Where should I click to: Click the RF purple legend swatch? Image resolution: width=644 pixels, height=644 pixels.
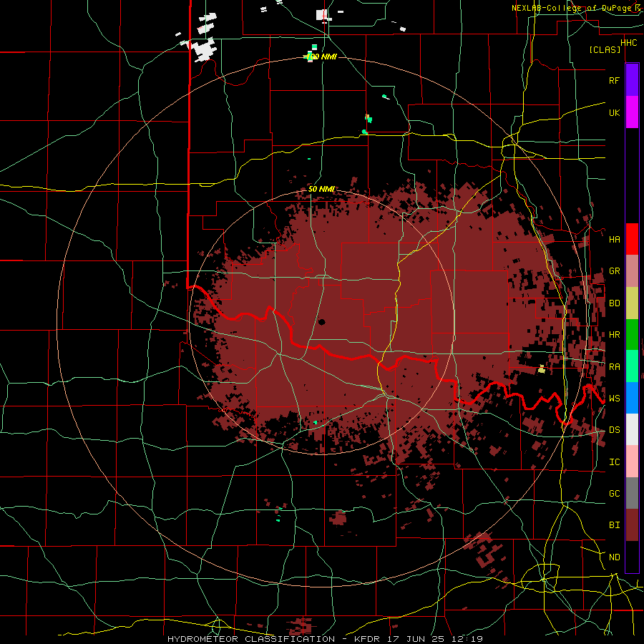[x=632, y=79]
